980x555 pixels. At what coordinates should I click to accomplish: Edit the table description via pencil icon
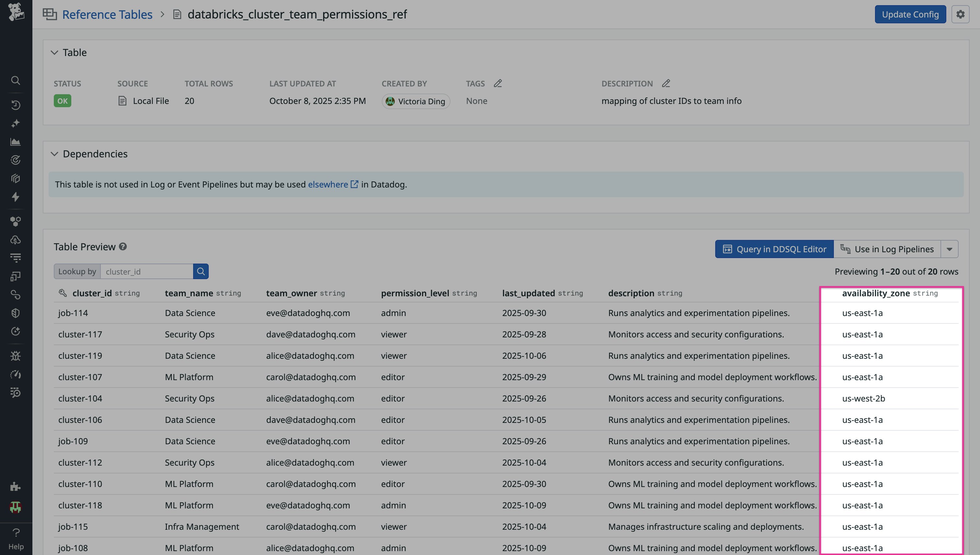coord(666,83)
